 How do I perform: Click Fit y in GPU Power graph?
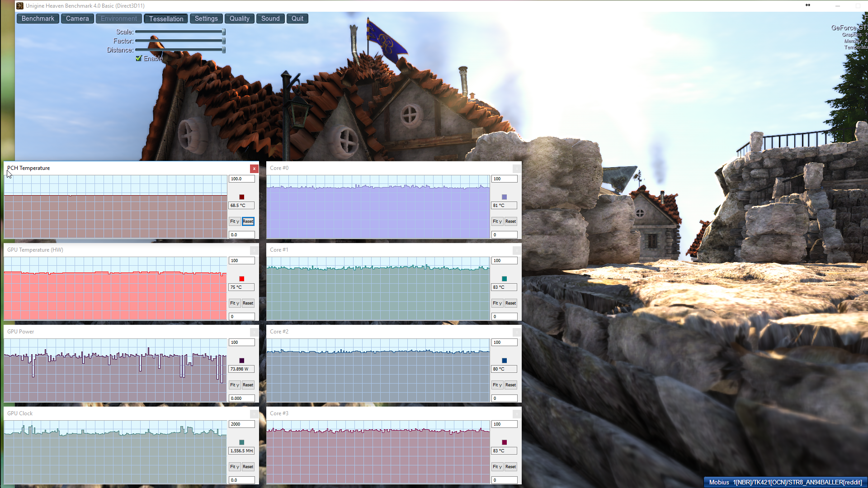[235, 385]
